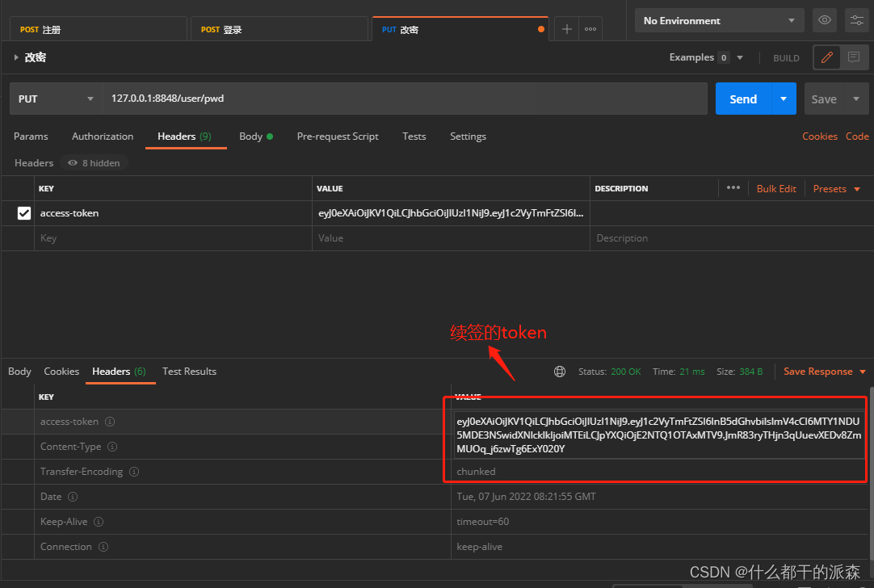
Task: Click timeout=60 value
Action: tap(483, 522)
